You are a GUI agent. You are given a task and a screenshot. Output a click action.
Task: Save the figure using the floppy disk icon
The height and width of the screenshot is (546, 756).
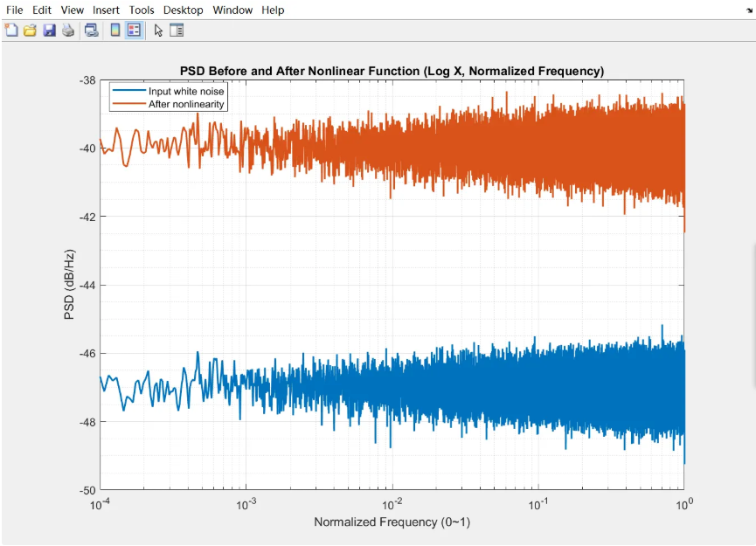point(49,31)
